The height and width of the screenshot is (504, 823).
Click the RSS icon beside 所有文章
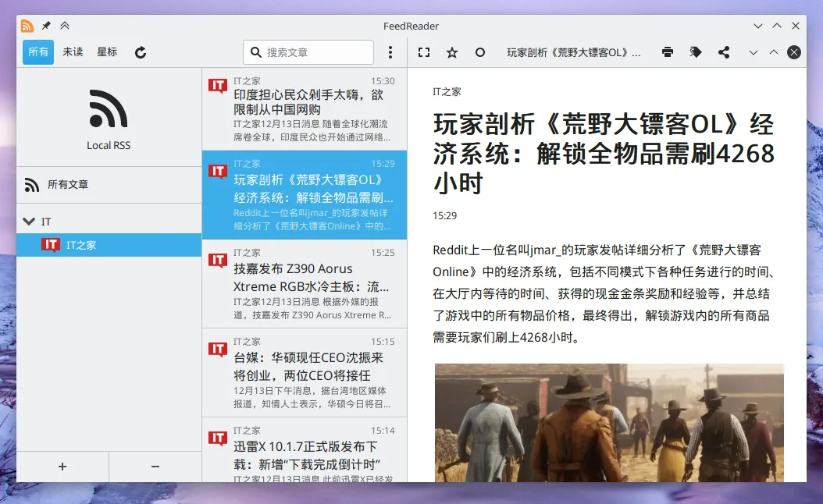click(x=31, y=185)
